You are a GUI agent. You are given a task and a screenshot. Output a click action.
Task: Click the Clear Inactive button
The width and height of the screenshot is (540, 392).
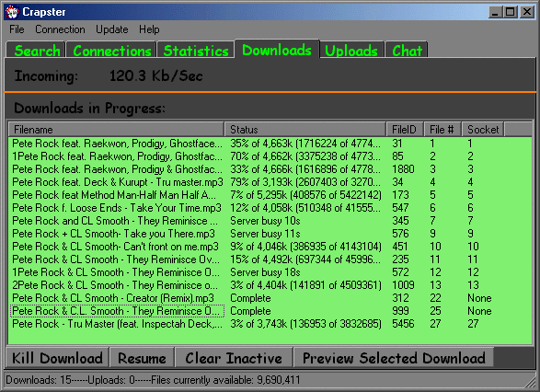[234, 358]
